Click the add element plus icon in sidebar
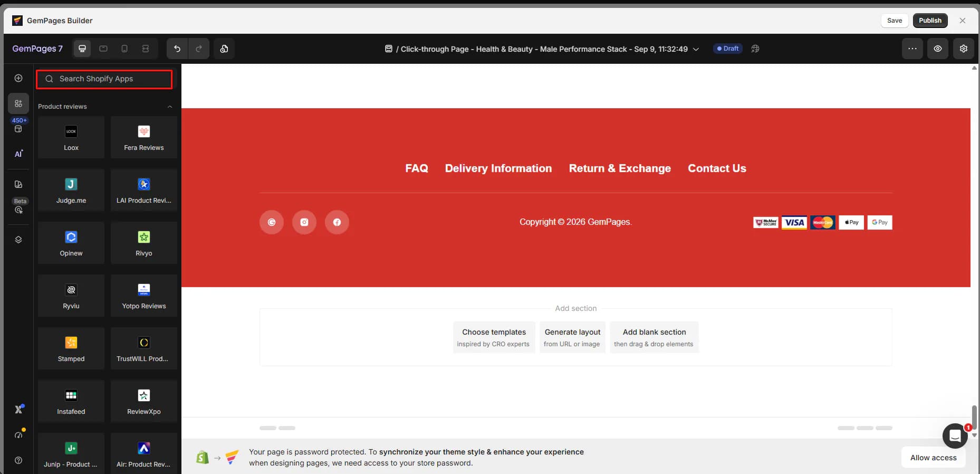 (18, 78)
